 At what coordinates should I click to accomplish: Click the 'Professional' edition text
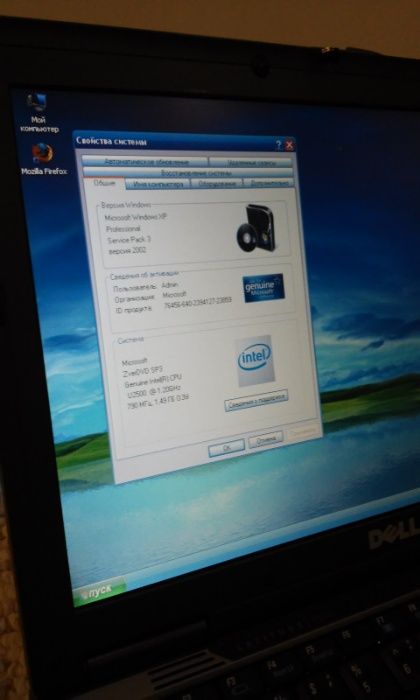coord(123,229)
